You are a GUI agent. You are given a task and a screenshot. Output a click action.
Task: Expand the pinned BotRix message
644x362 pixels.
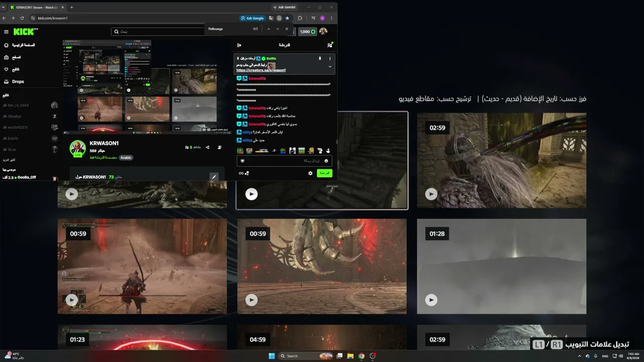330,66
